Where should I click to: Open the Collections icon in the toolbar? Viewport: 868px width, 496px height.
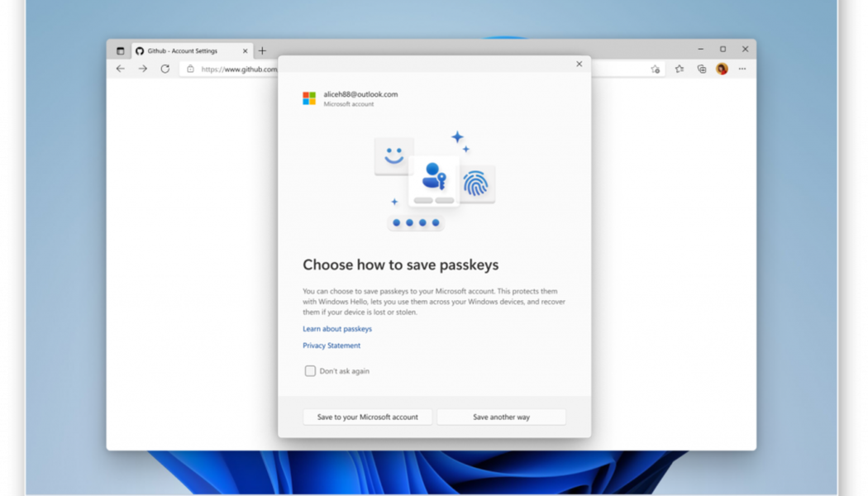702,69
